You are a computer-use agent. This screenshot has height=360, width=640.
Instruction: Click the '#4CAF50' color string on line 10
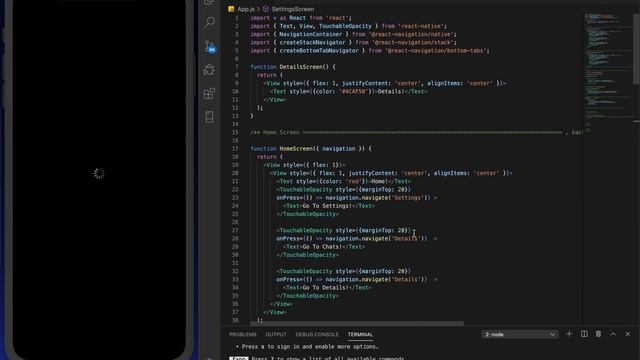tap(353, 91)
